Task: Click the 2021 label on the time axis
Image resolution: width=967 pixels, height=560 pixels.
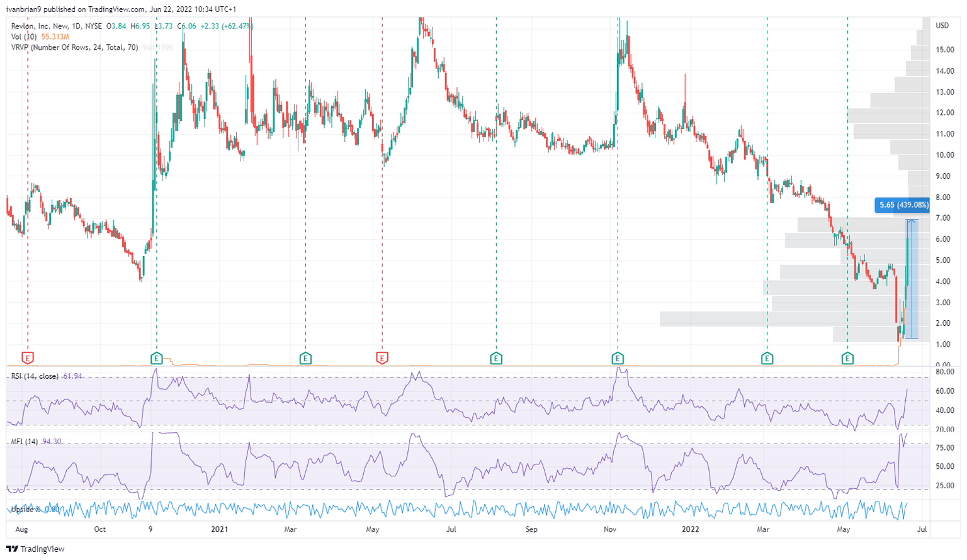Action: tap(219, 529)
